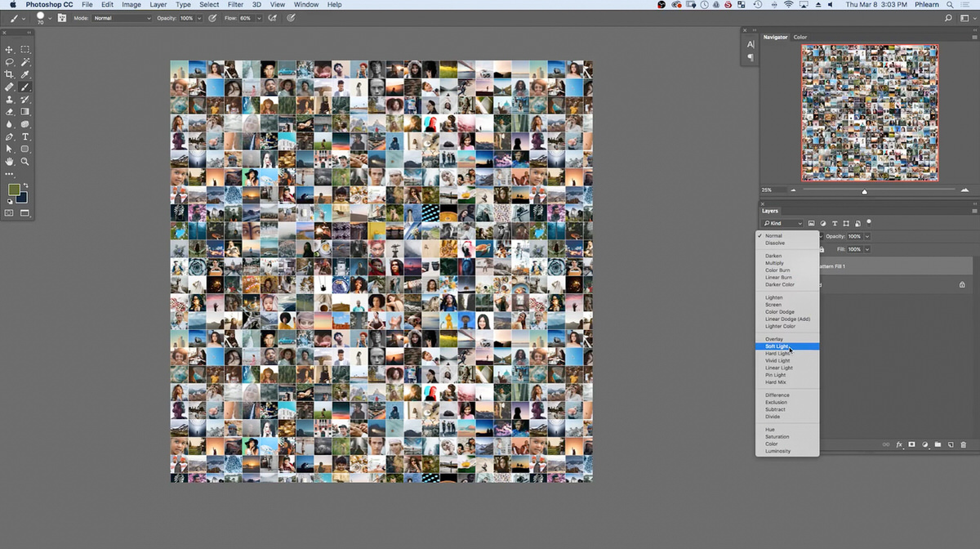Open the Mode dropdown in the options bar

(122, 16)
